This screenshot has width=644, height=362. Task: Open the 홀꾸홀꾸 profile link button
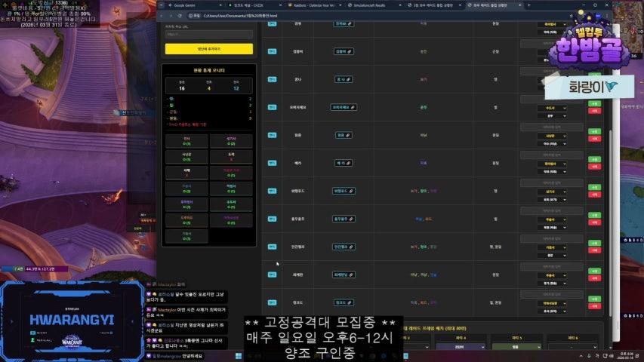pyautogui.click(x=344, y=219)
